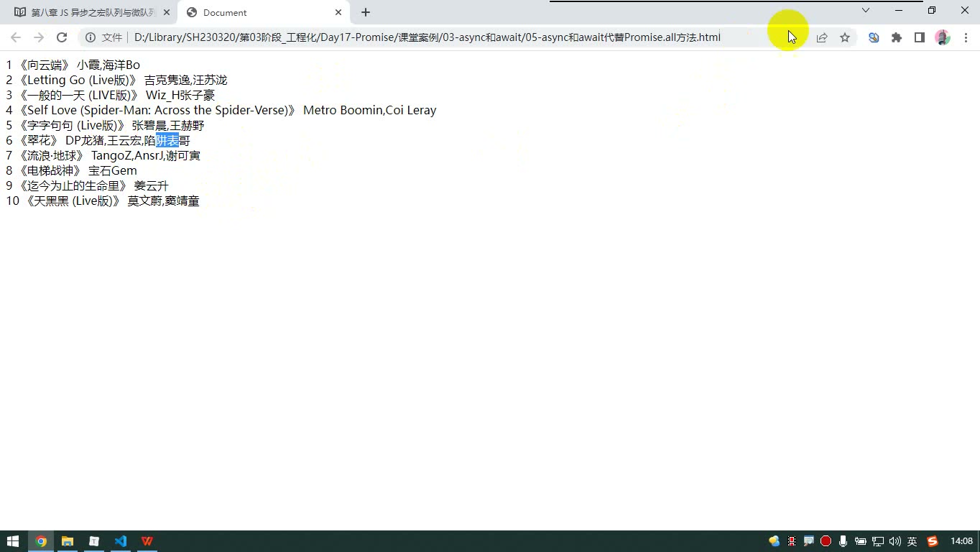Toggle the browser side panel
The height and width of the screenshot is (552, 980).
coord(920,37)
